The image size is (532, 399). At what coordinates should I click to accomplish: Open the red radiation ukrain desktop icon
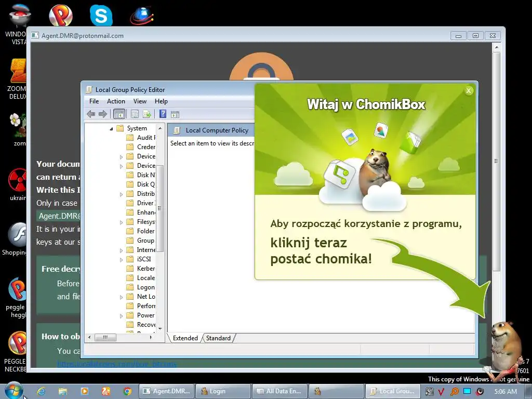pos(17,184)
